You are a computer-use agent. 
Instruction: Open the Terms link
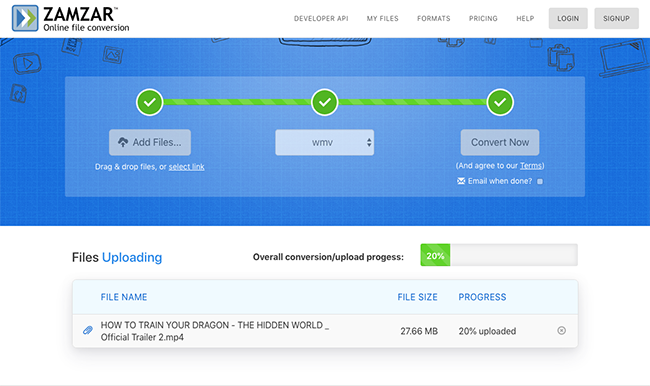point(531,165)
